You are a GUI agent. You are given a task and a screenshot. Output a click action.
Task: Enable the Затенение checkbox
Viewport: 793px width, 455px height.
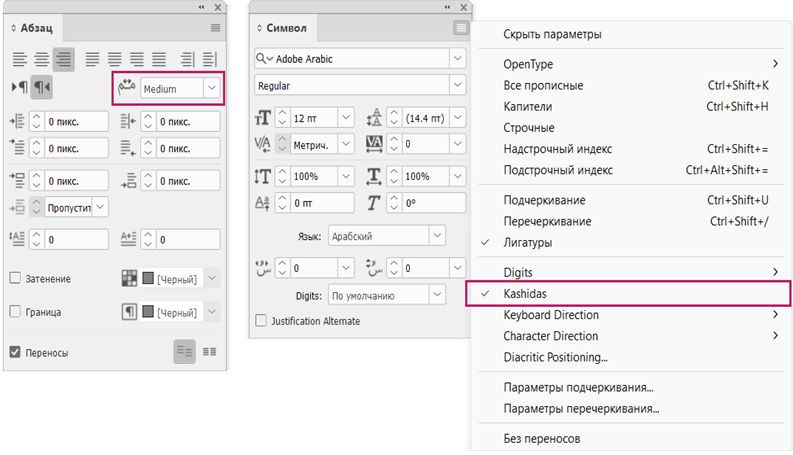pyautogui.click(x=15, y=278)
